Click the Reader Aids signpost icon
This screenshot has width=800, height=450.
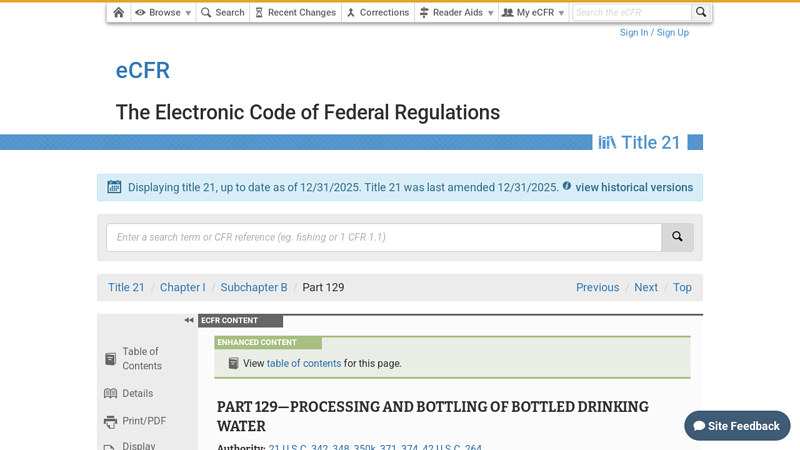(424, 12)
